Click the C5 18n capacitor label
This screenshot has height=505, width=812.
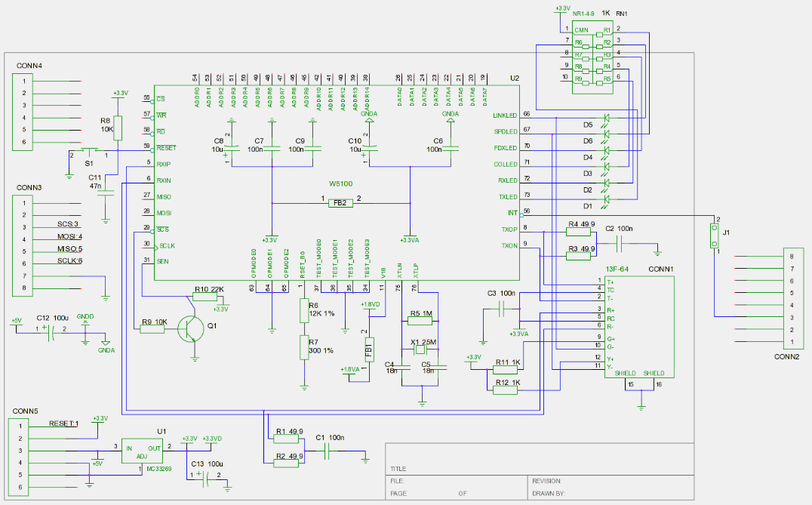coord(427,368)
